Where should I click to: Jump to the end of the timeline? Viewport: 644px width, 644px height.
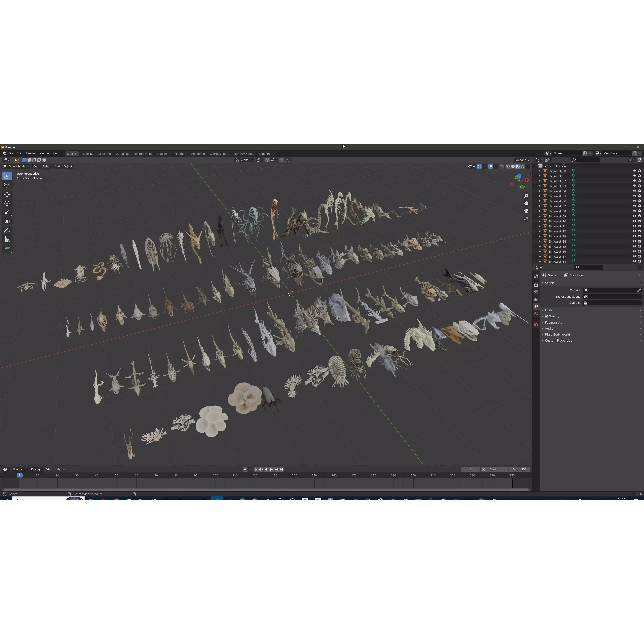click(x=281, y=469)
